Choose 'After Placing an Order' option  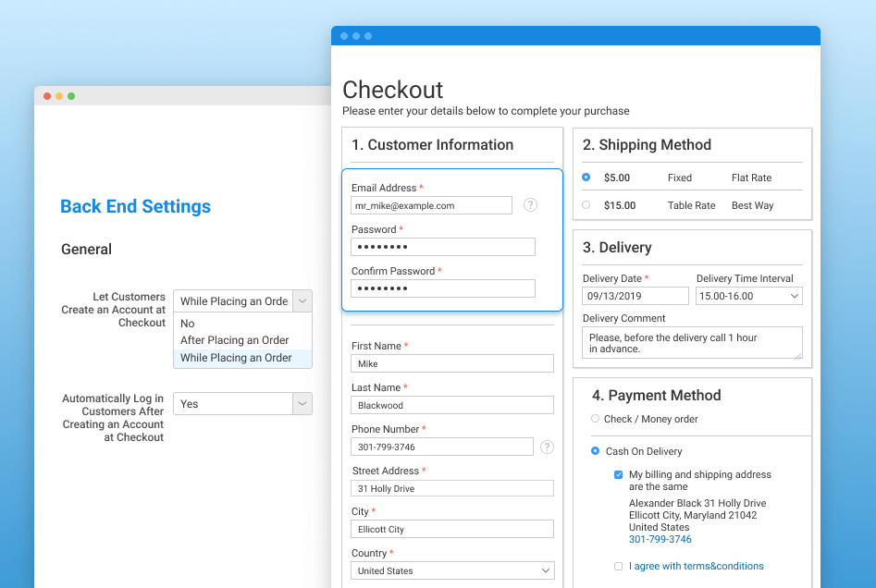[x=235, y=340]
